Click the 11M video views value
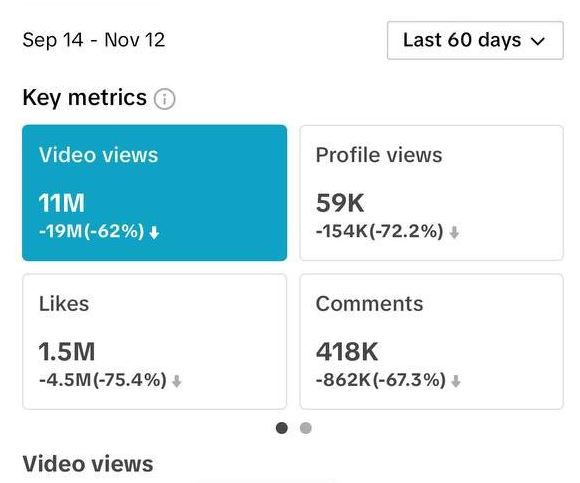 [x=61, y=203]
